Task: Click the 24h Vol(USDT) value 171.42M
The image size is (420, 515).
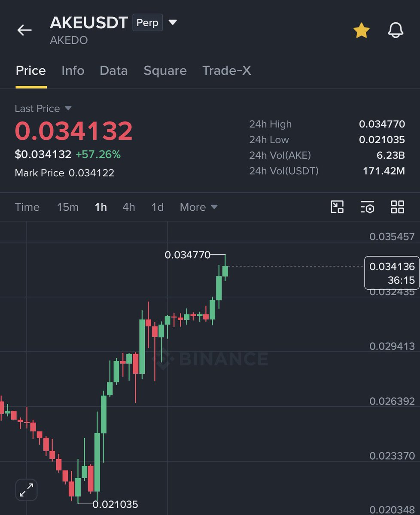Action: [x=384, y=171]
